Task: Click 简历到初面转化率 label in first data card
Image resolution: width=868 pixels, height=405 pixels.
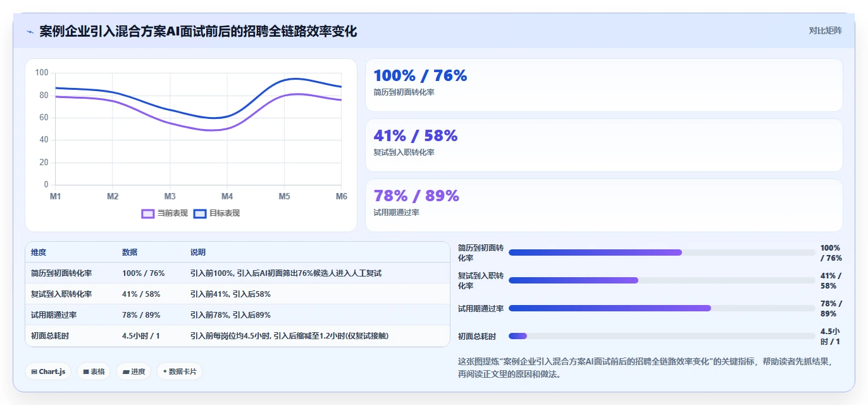Action: pos(404,92)
